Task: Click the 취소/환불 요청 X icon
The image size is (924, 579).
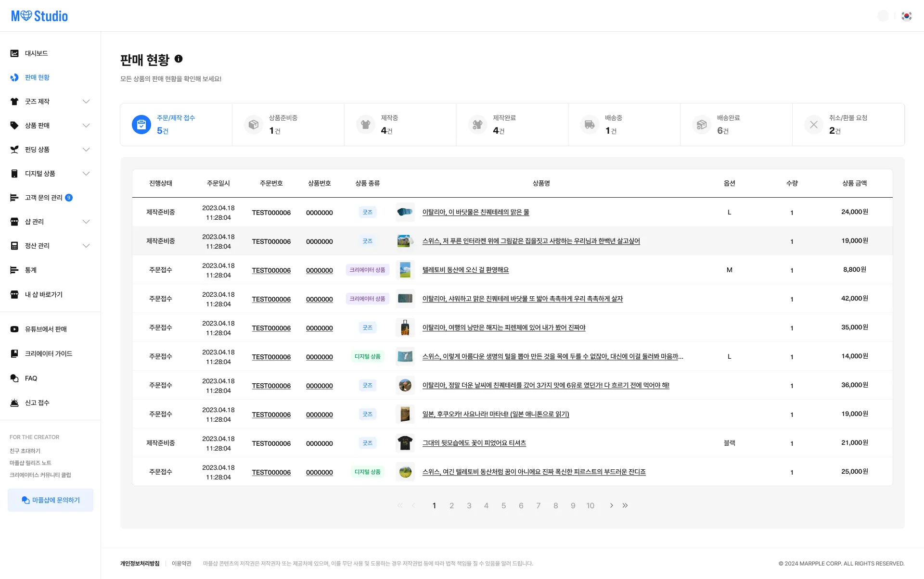Action: pyautogui.click(x=813, y=125)
